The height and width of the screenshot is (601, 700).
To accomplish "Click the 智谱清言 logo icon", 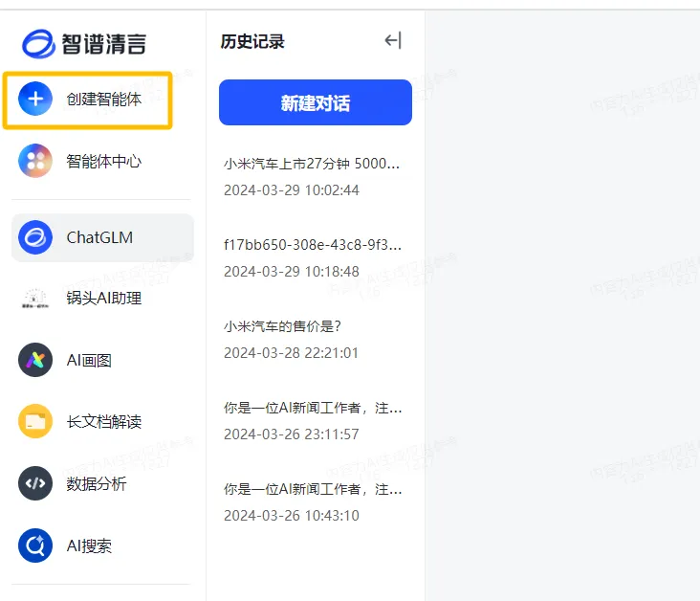I will pyautogui.click(x=38, y=44).
